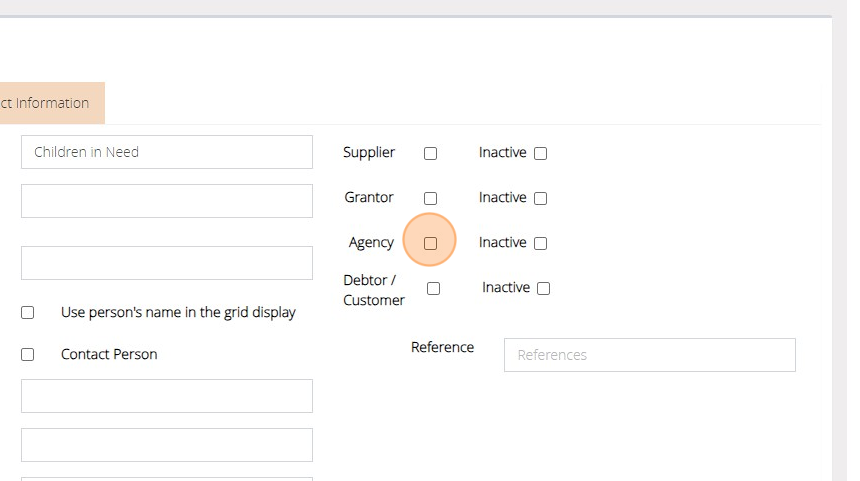This screenshot has width=860, height=481.
Task: Set Debtor / Customer as Inactive
Action: pos(544,289)
